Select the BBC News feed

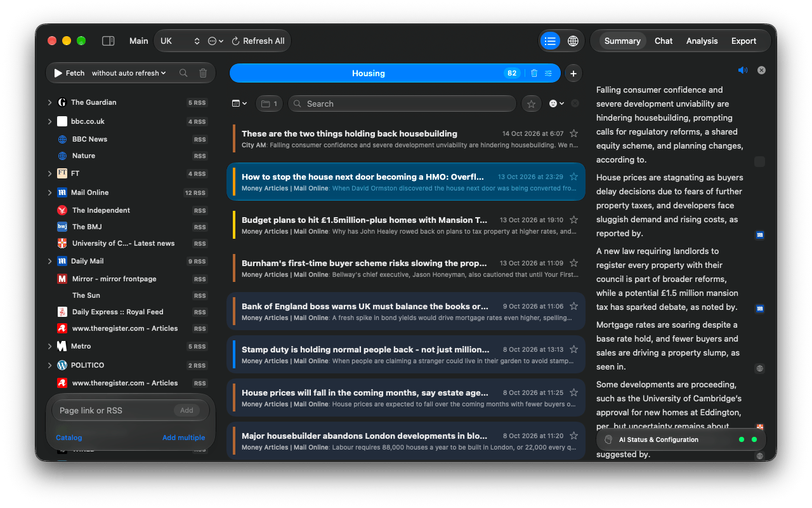coord(131,139)
